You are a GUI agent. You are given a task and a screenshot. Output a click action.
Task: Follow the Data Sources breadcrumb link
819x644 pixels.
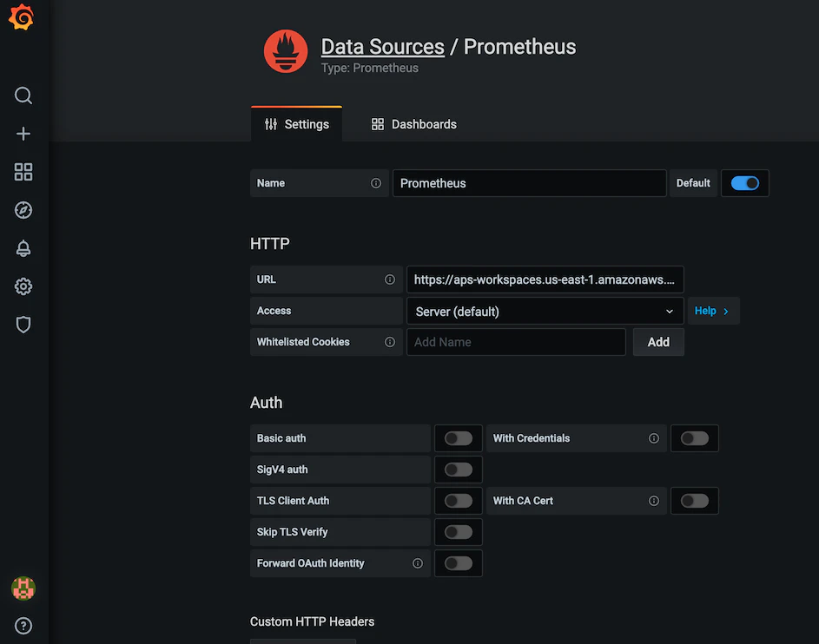pyautogui.click(x=382, y=47)
